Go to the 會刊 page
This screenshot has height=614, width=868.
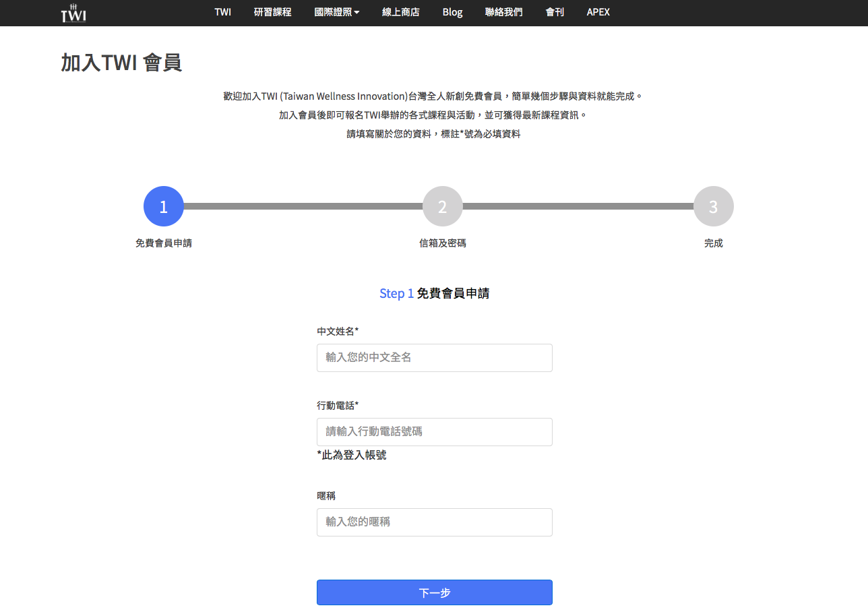[x=555, y=12]
